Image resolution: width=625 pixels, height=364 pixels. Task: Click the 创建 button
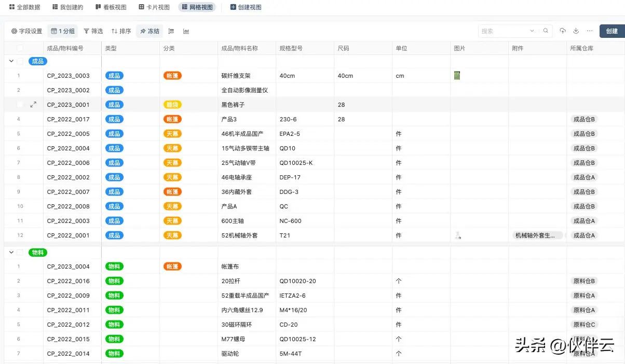click(x=612, y=31)
